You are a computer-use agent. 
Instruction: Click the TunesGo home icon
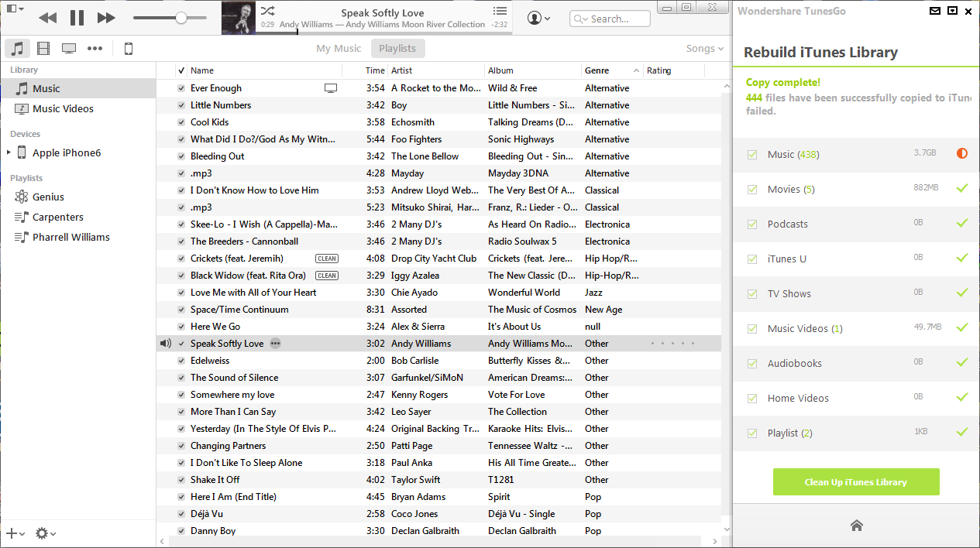(x=856, y=526)
